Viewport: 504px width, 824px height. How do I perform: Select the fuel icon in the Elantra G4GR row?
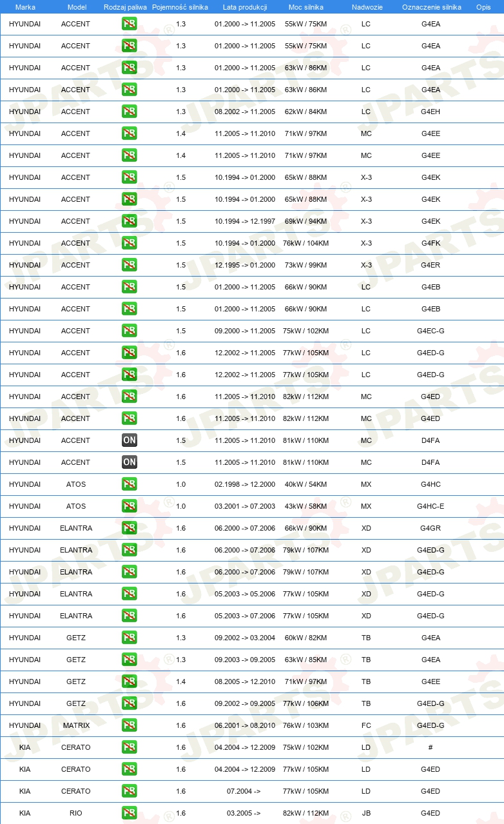(x=129, y=528)
